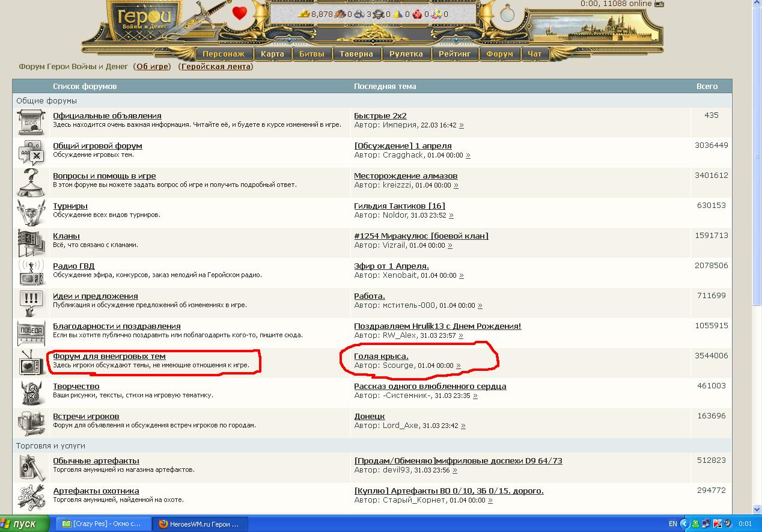Open the Таверна menu tab

[x=356, y=54]
